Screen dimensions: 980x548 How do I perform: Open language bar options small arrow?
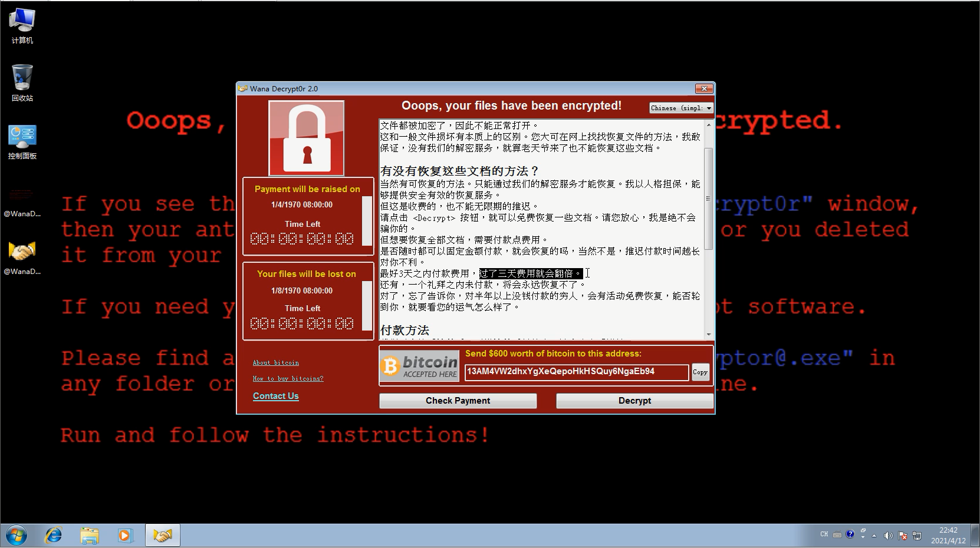[x=863, y=537]
